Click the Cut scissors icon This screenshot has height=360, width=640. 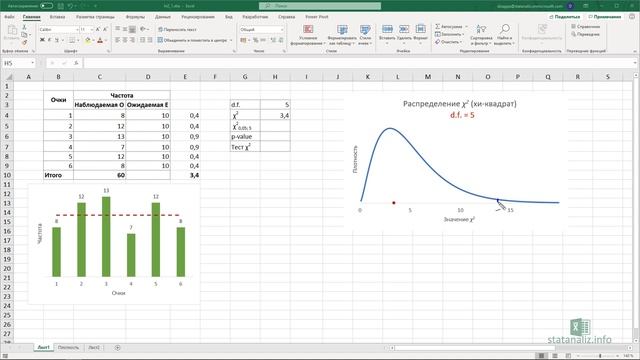[x=24, y=27]
